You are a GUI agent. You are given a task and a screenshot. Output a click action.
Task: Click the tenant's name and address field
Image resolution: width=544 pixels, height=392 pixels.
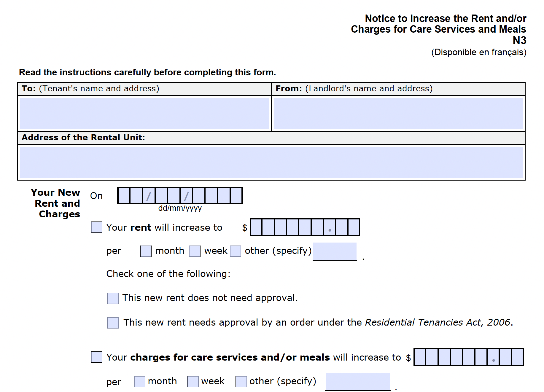click(x=144, y=113)
